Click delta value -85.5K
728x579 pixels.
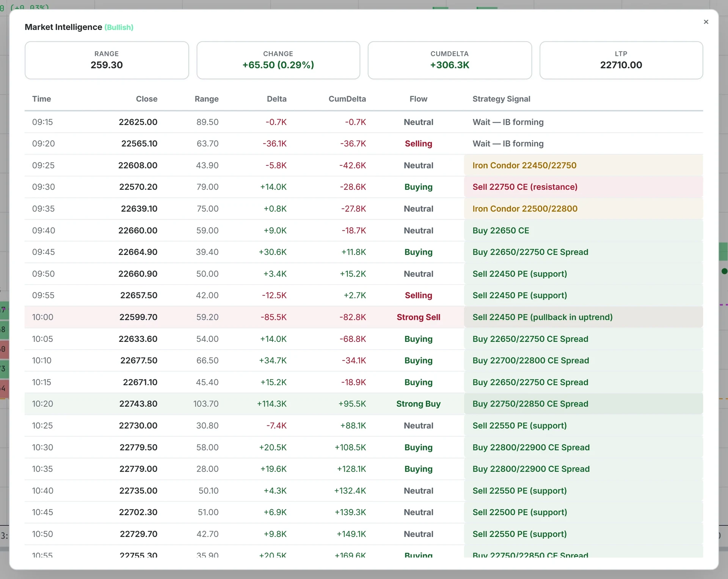click(x=274, y=317)
